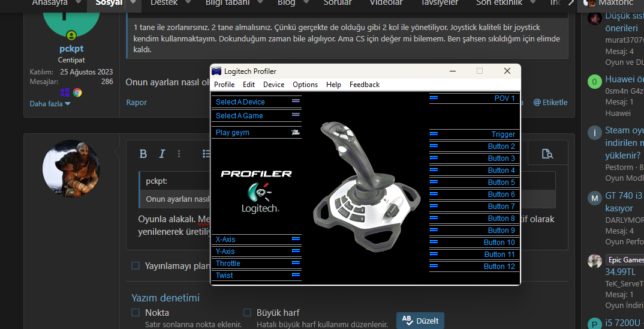Click the POV 1 label in the Profiler
The height and width of the screenshot is (329, 644).
coord(504,98)
